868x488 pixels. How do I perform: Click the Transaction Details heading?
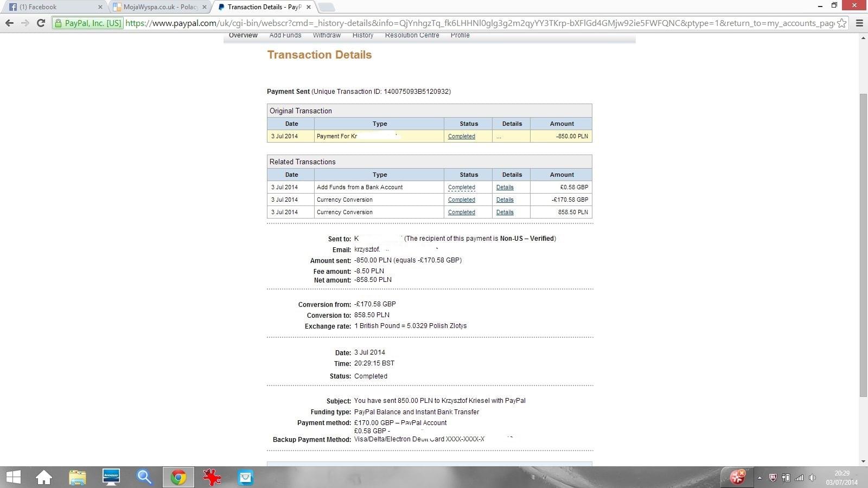(320, 55)
